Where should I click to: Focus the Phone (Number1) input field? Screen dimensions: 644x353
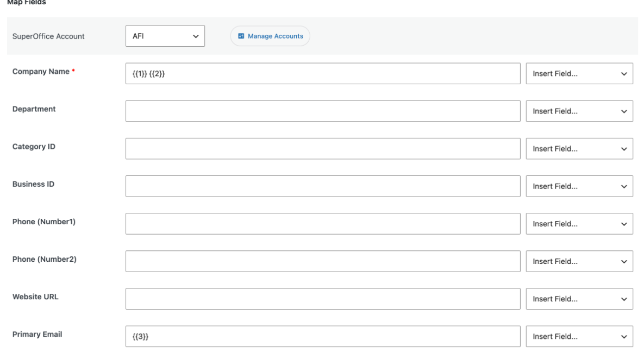(323, 224)
